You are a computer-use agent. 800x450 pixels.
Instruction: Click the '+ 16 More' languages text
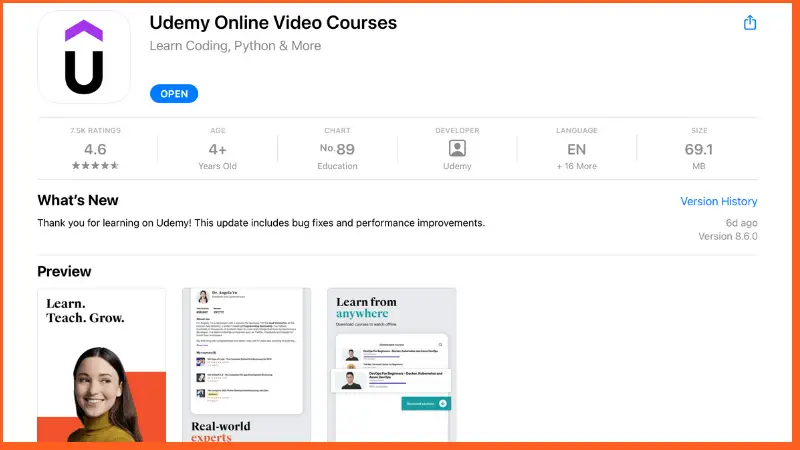point(577,166)
